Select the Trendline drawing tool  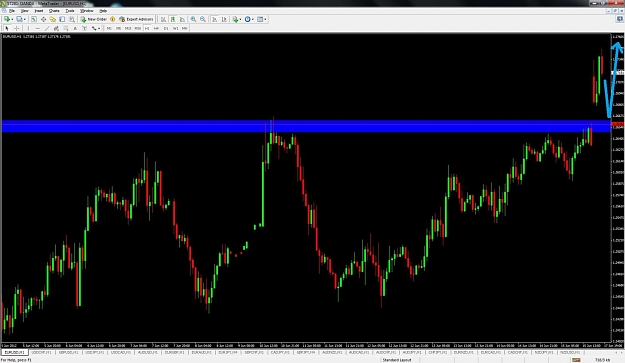pyautogui.click(x=47, y=28)
